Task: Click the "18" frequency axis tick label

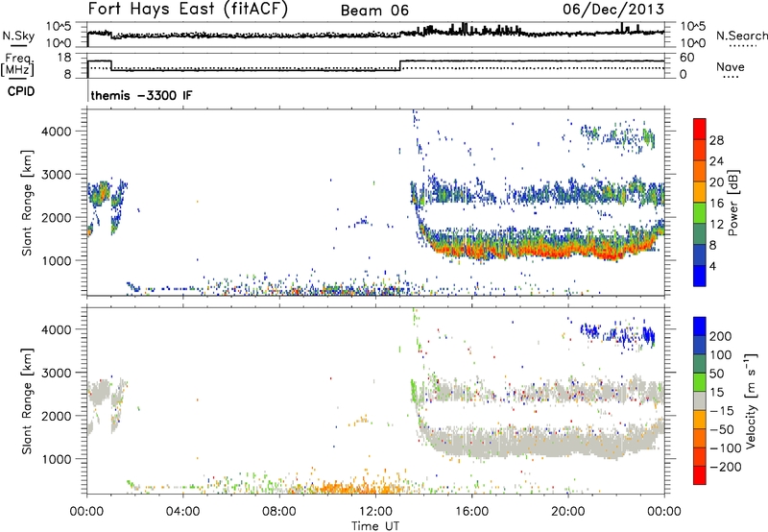Action: [x=64, y=58]
